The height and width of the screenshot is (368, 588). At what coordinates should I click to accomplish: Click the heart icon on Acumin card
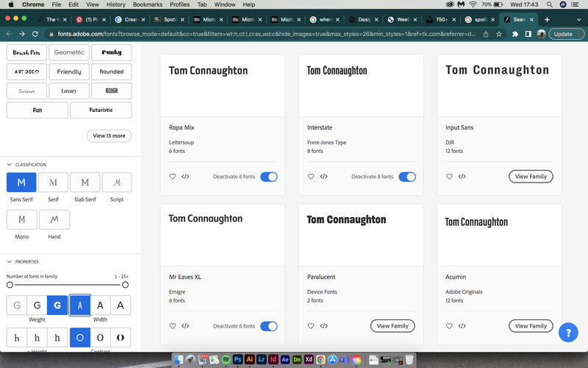point(449,326)
